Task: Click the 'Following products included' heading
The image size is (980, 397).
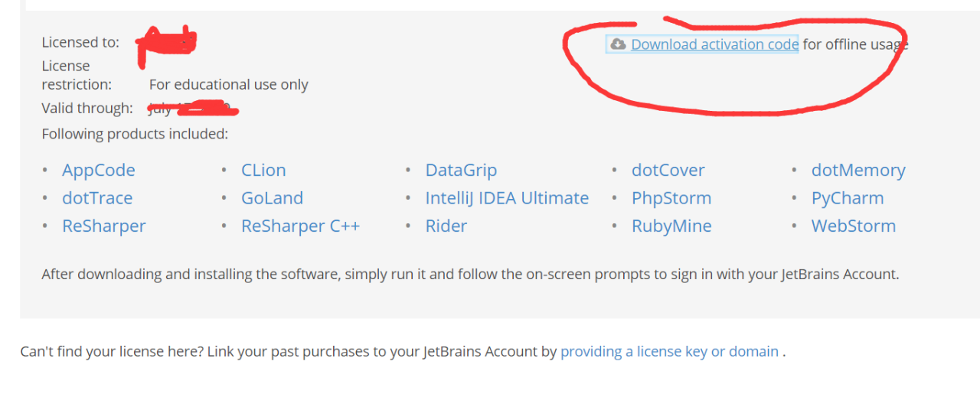Action: (135, 134)
